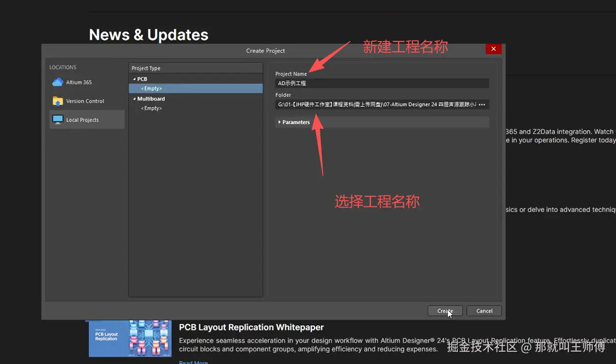Collapse the PCB project type group
The height and width of the screenshot is (364, 616).
pos(134,79)
